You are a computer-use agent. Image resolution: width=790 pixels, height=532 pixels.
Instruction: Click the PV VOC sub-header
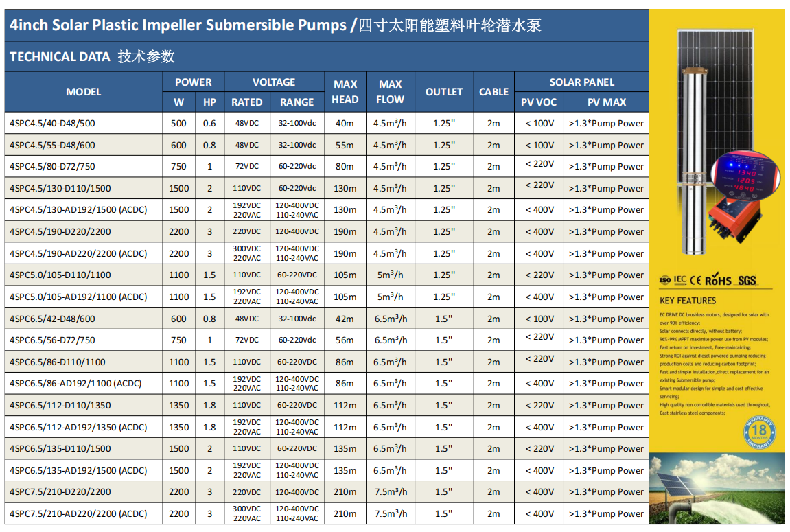(x=539, y=102)
